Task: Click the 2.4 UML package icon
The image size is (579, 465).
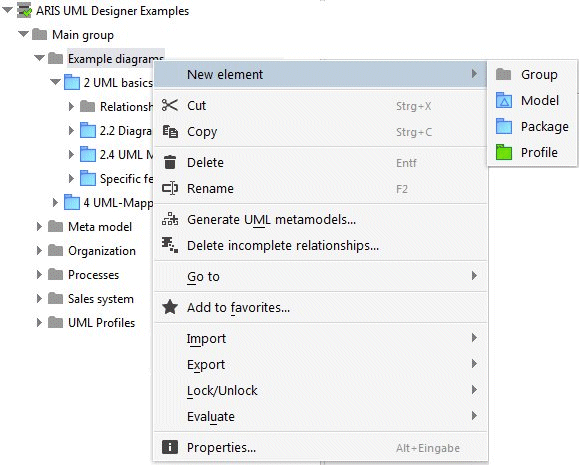Action: pos(88,154)
